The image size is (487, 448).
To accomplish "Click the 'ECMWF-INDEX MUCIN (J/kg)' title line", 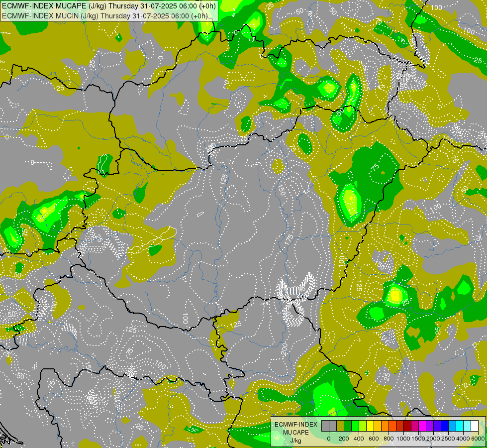I will [x=105, y=15].
